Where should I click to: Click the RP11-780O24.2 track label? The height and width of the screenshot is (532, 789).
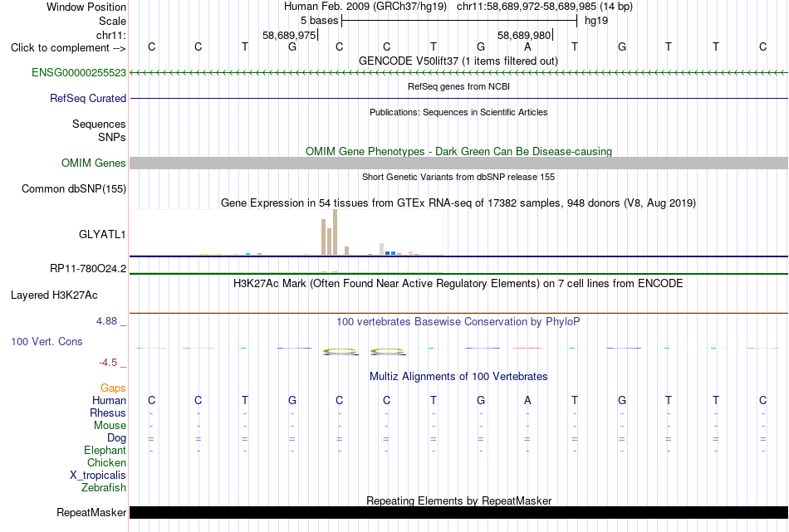(x=87, y=269)
